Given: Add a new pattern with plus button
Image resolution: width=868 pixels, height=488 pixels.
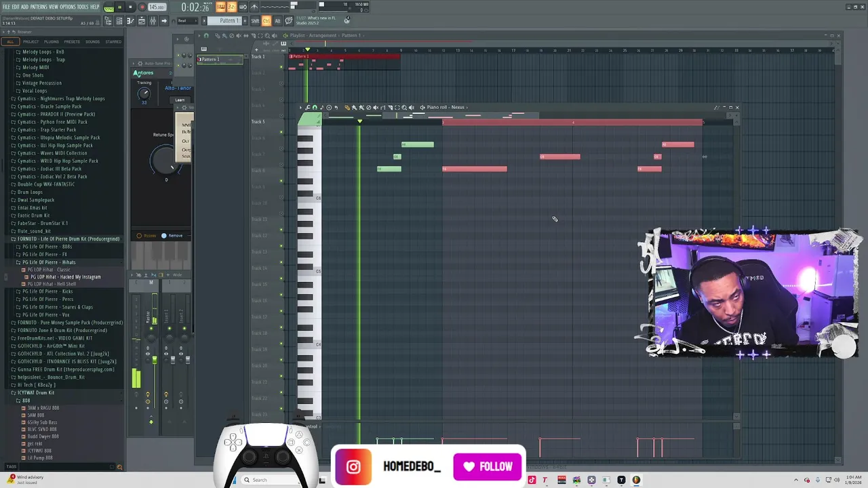Looking at the screenshot, I should (x=245, y=21).
